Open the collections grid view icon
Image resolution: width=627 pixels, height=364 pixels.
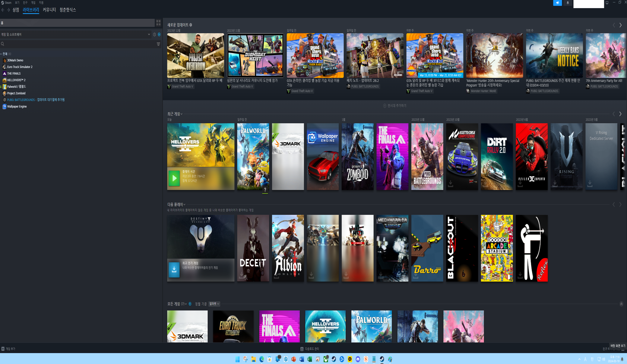(158, 23)
